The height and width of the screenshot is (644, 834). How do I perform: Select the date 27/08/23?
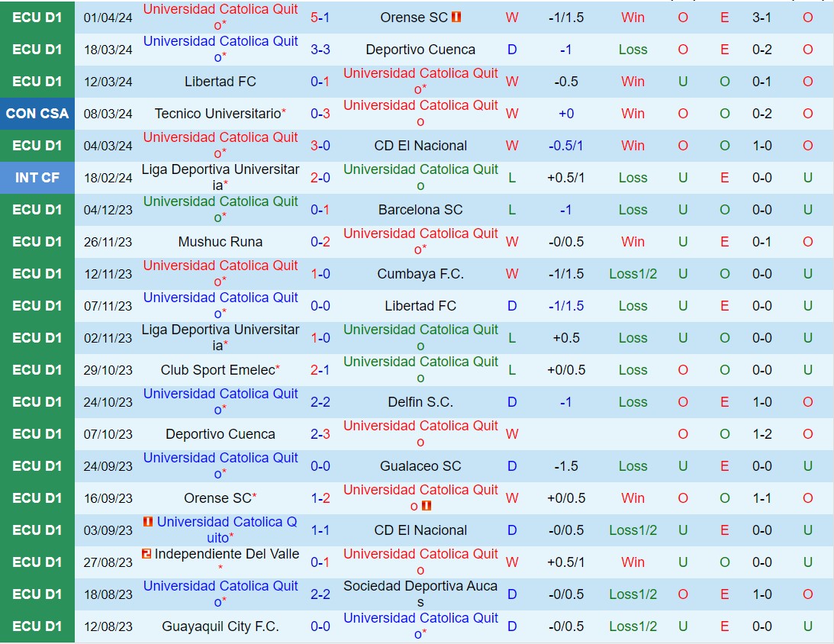tap(108, 562)
